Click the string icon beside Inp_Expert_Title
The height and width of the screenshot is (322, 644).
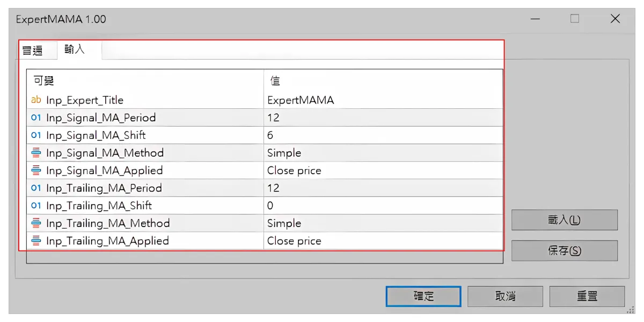(x=36, y=100)
